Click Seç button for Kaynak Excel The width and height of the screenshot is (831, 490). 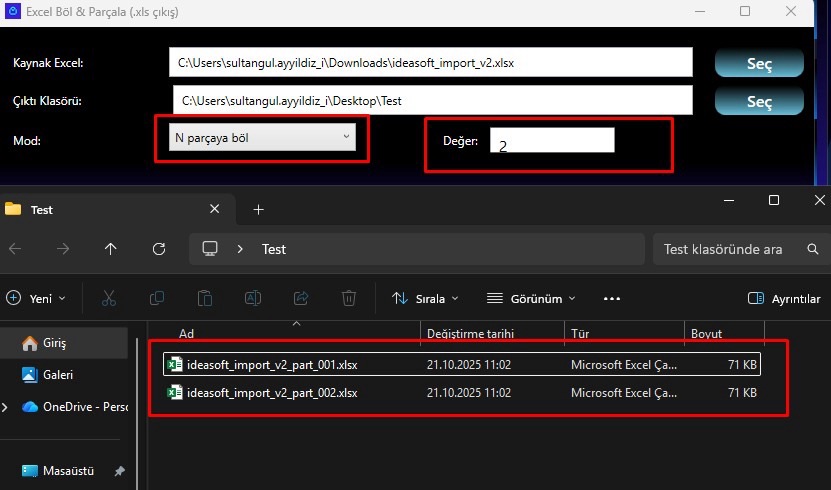click(x=759, y=64)
